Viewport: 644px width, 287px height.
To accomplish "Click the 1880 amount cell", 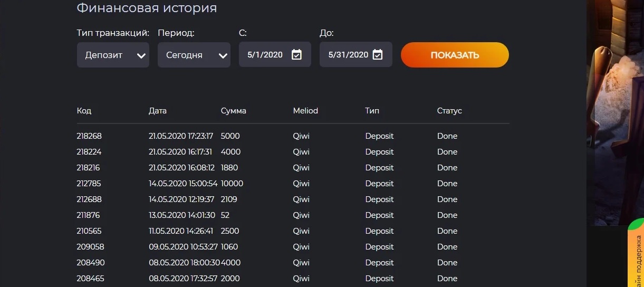I will (x=229, y=168).
